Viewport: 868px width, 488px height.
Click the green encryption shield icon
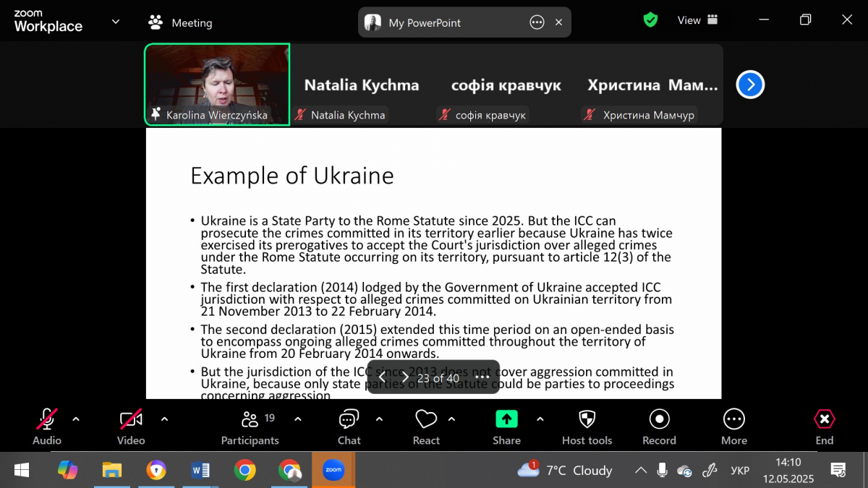pyautogui.click(x=650, y=20)
